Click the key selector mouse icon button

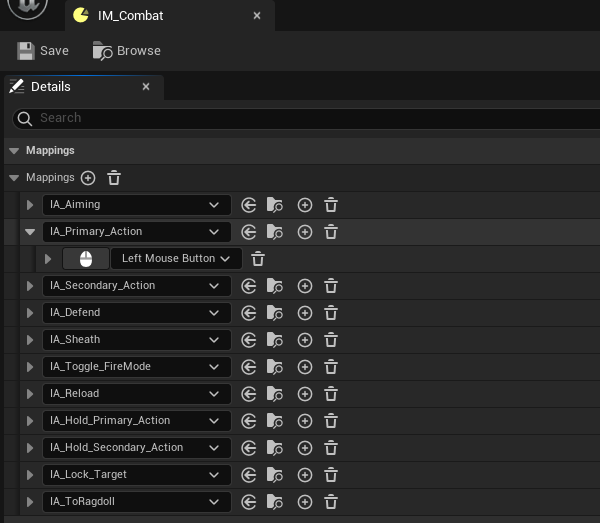85,259
